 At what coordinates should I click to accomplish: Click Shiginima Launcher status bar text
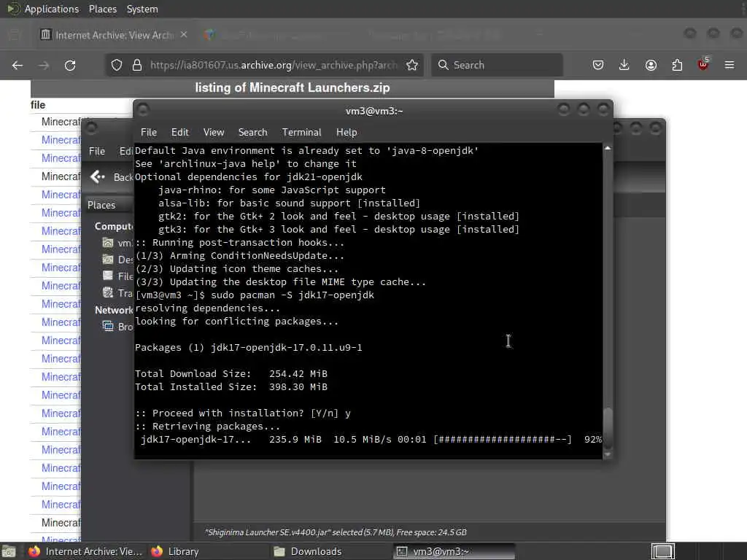tap(336, 532)
